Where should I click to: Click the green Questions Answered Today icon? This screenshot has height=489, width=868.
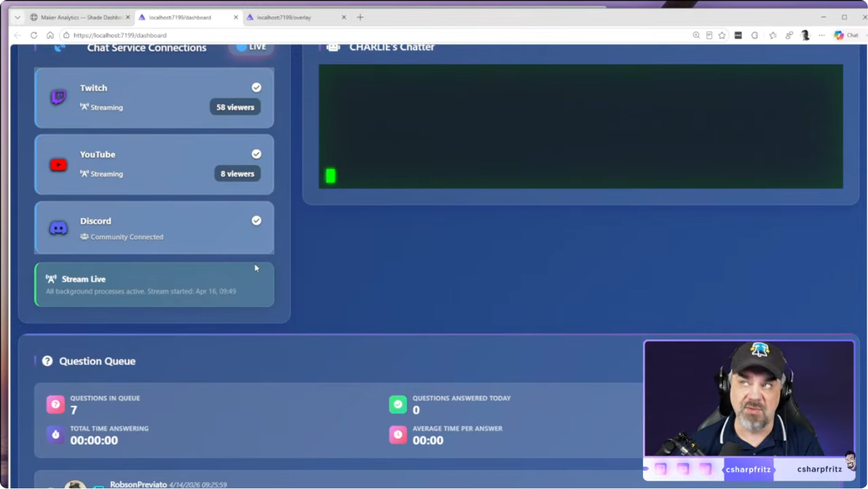coord(398,404)
